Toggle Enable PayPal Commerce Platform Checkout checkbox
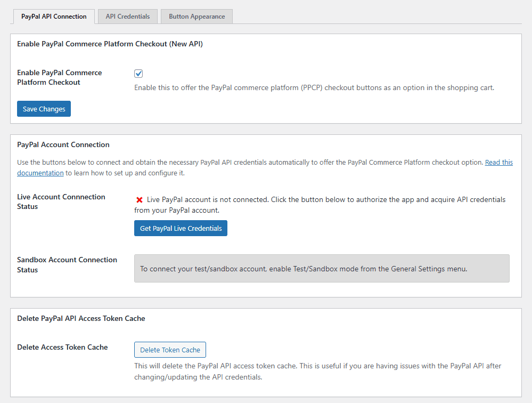This screenshot has height=403, width=532. [138, 74]
